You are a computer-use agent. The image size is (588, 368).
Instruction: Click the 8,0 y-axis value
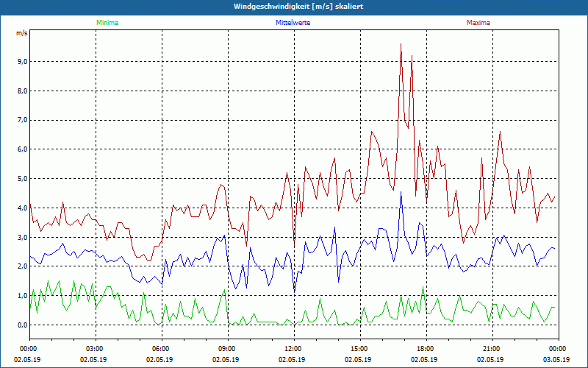coord(23,91)
